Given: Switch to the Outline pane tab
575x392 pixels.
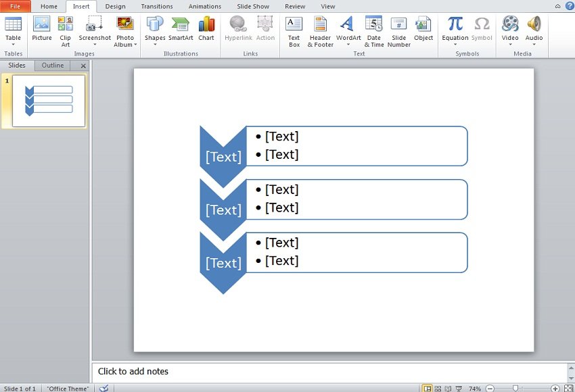Looking at the screenshot, I should 53,66.
